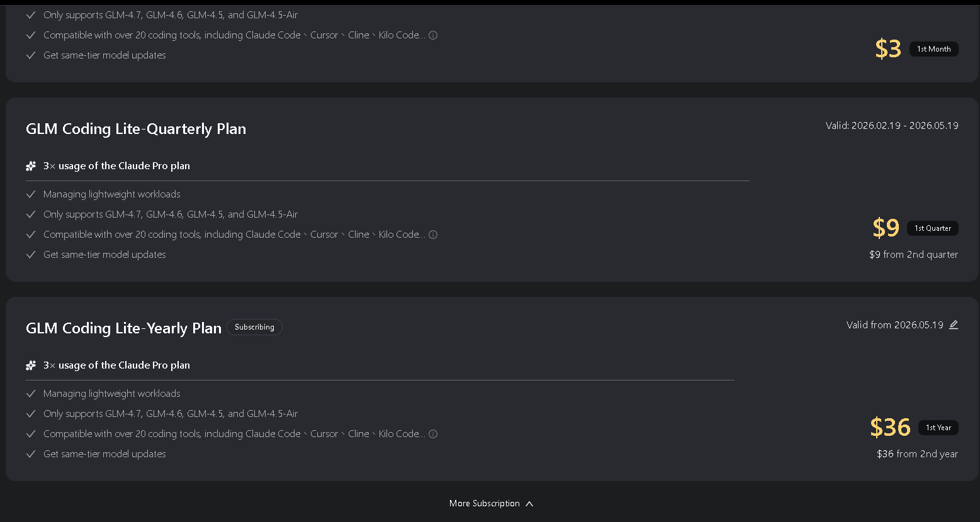Click the Claude sparkle icon in Quarterly Plan
Image resolution: width=980 pixels, height=522 pixels.
(x=31, y=166)
